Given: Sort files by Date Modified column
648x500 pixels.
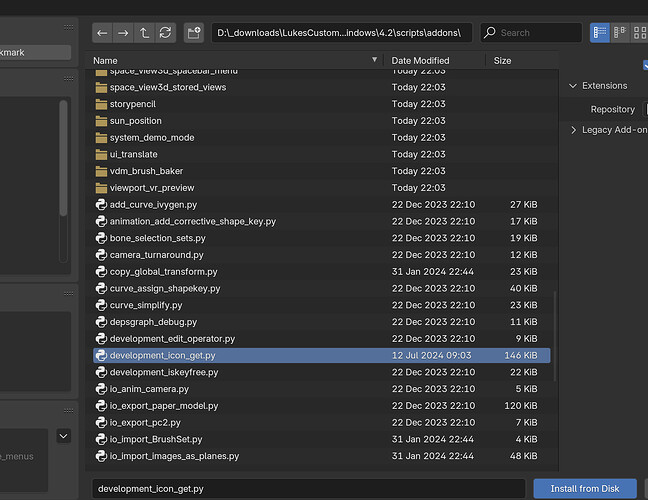Looking at the screenshot, I should (420, 61).
